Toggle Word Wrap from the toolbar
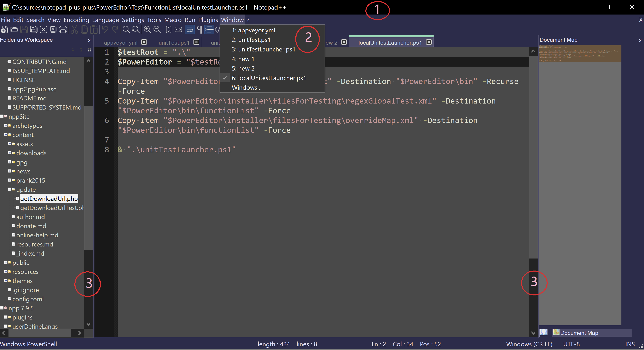Image resolution: width=644 pixels, height=350 pixels. click(190, 29)
